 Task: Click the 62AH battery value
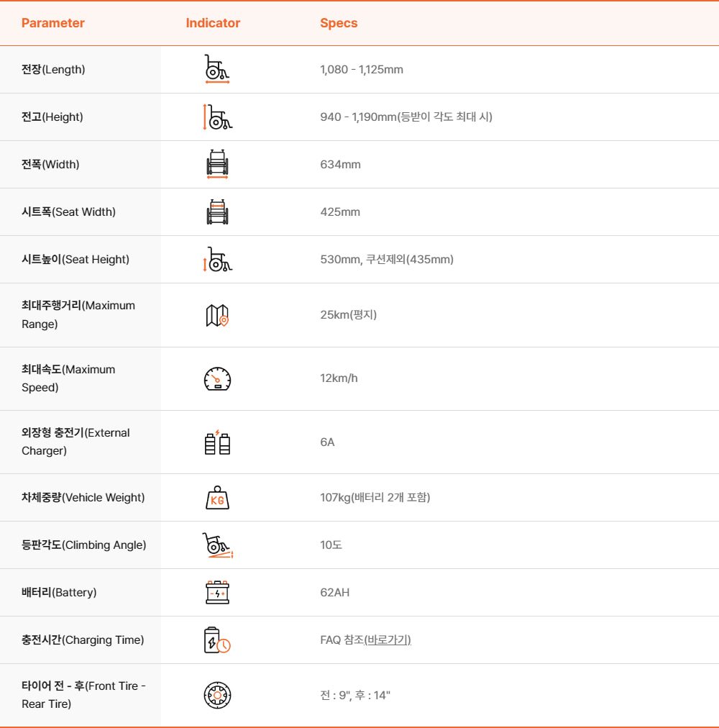(334, 593)
